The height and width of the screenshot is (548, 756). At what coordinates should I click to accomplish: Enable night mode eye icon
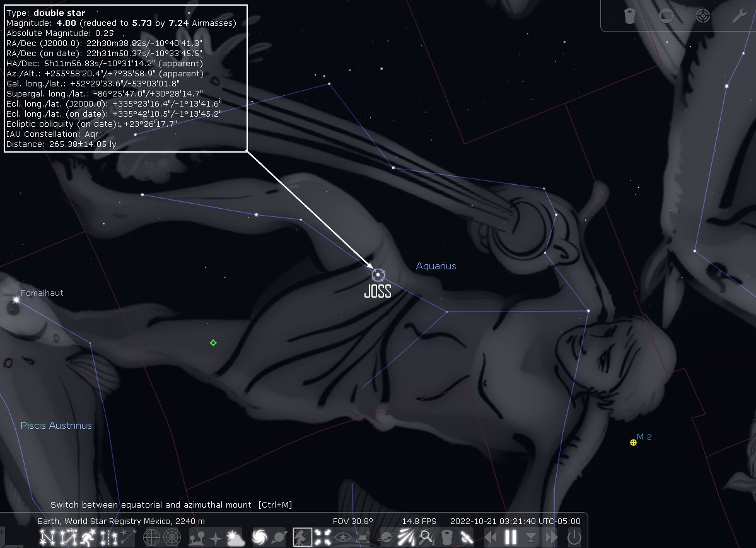click(343, 537)
